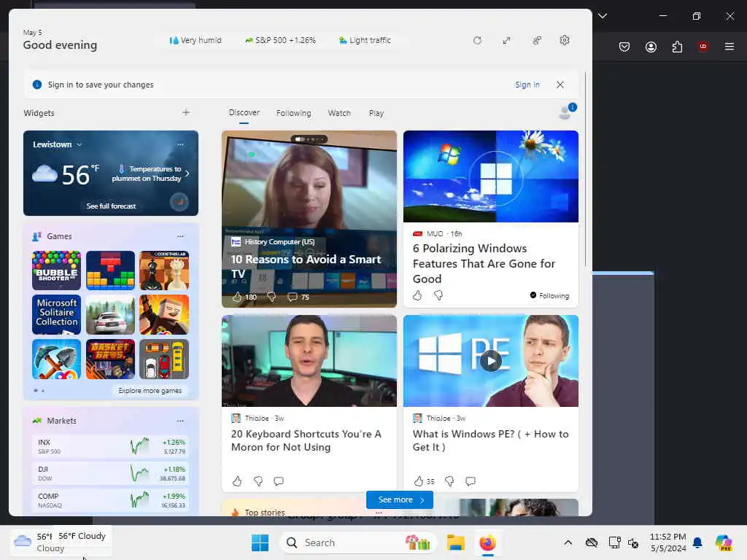747x560 pixels.
Task: Add a widget with the plus icon
Action: click(x=186, y=113)
